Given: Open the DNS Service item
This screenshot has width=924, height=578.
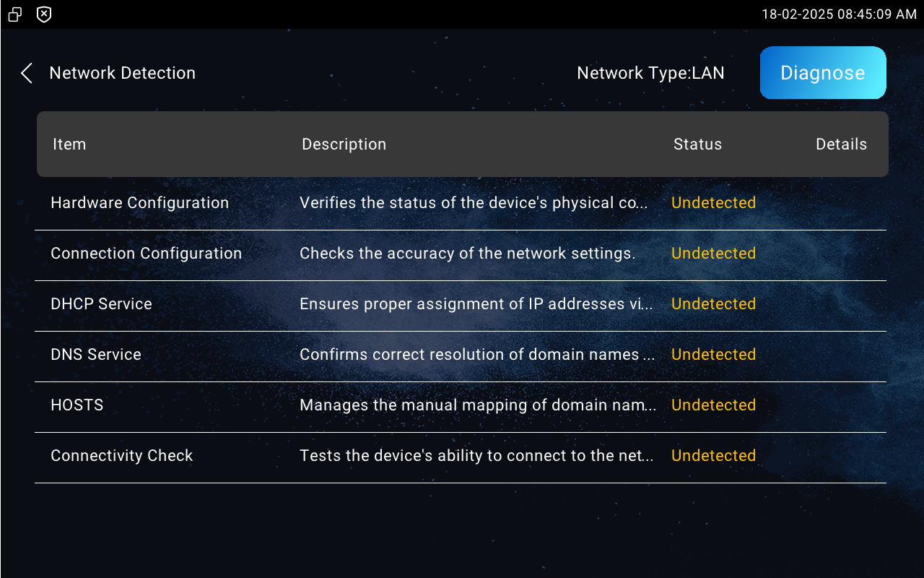Looking at the screenshot, I should coord(96,355).
